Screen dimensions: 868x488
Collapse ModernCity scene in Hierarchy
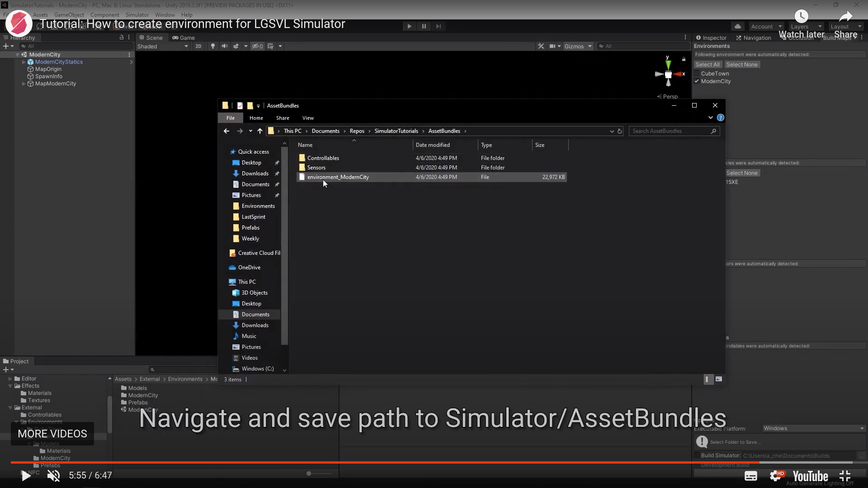(x=17, y=55)
